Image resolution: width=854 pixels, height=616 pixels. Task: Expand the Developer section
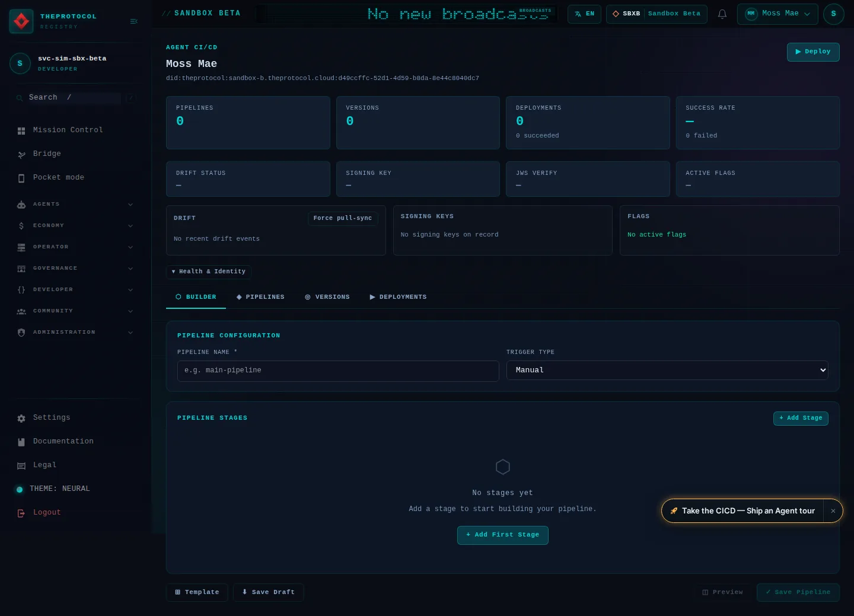click(x=75, y=290)
